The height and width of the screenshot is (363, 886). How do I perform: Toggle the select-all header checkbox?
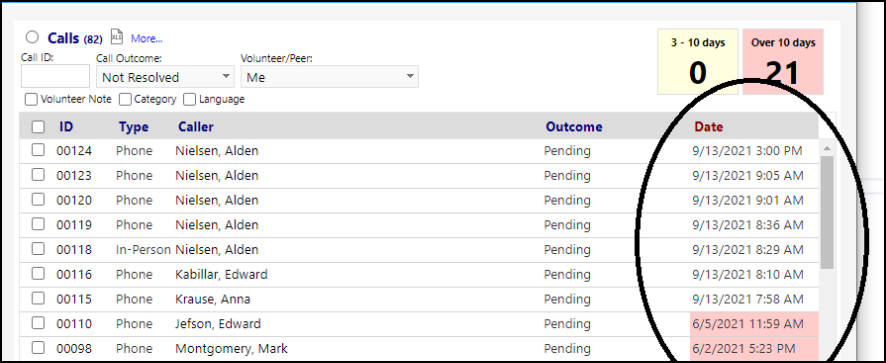pos(38,127)
